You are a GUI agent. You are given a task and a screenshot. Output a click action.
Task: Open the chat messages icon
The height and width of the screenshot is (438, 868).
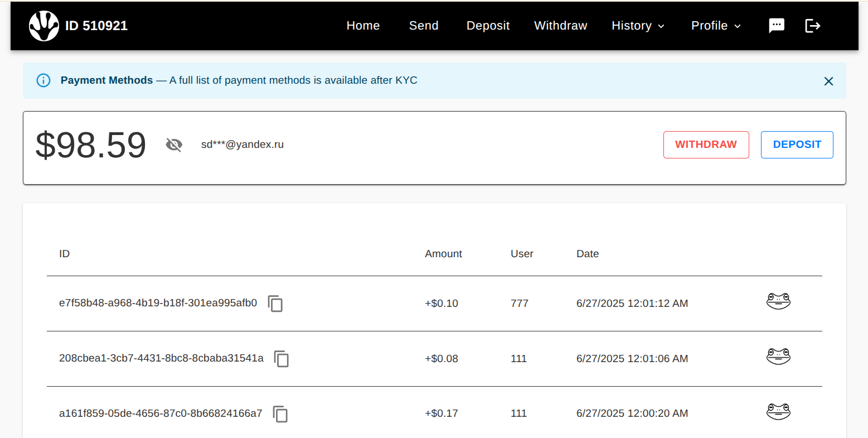pos(776,26)
